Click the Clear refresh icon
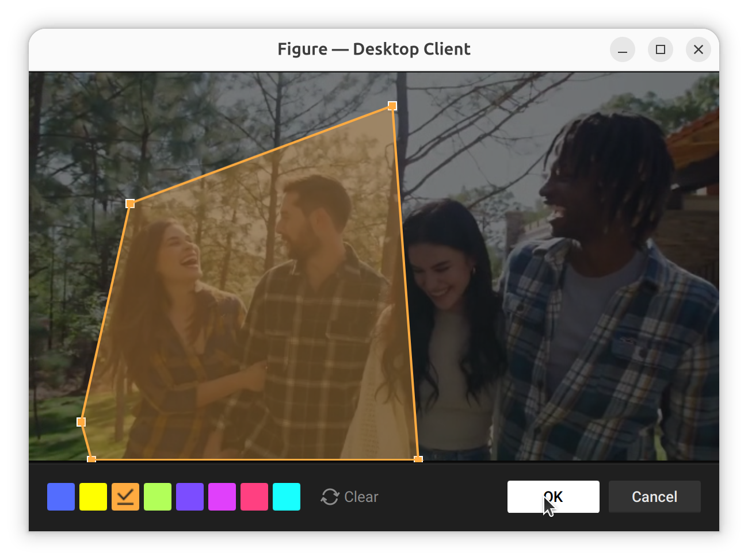 [330, 497]
